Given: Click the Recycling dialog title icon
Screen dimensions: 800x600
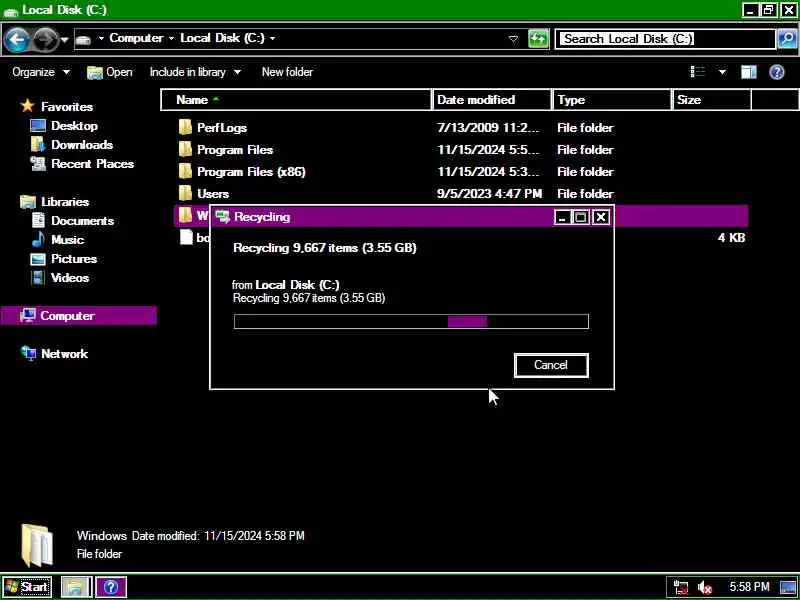Looking at the screenshot, I should [222, 217].
